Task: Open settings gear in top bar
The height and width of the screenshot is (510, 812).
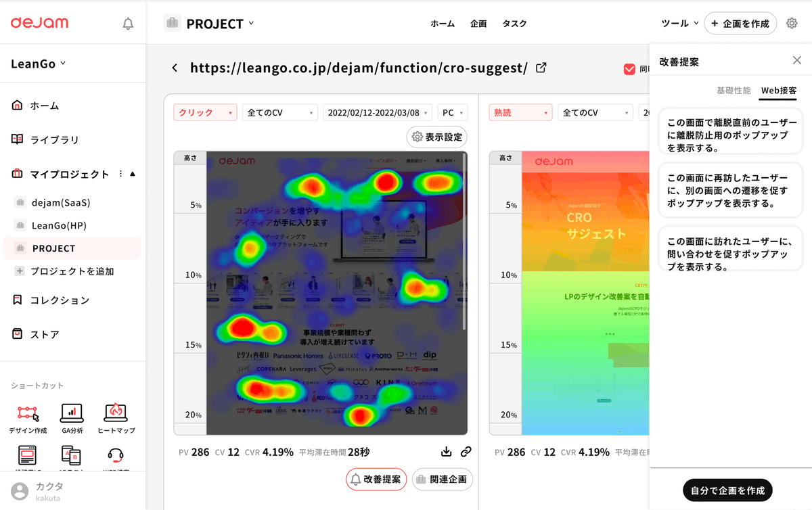Action: pos(792,24)
